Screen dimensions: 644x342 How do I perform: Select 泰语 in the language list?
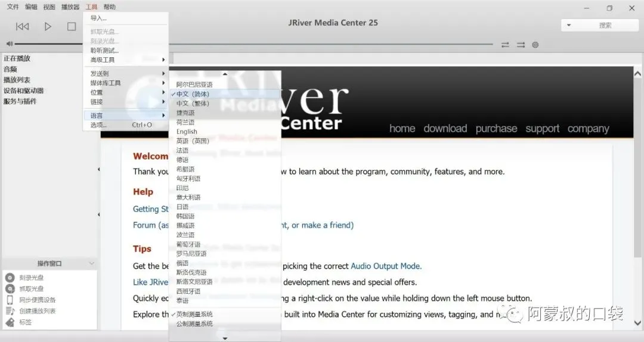[225, 300]
